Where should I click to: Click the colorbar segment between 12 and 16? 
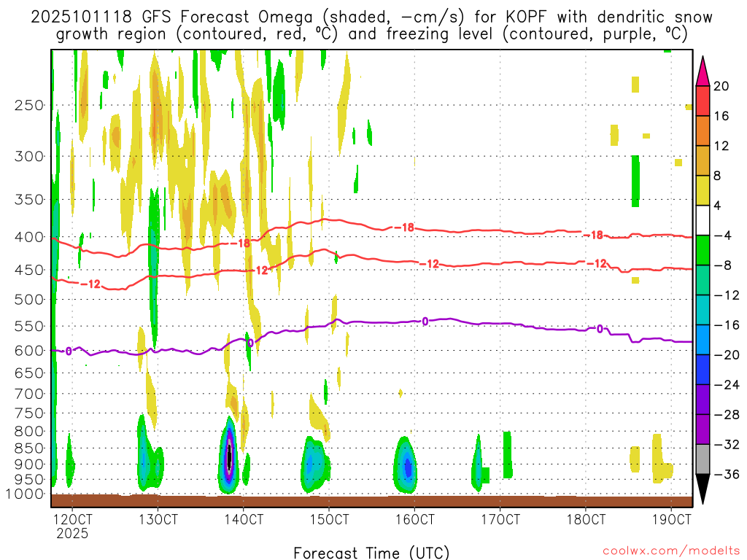click(x=703, y=131)
